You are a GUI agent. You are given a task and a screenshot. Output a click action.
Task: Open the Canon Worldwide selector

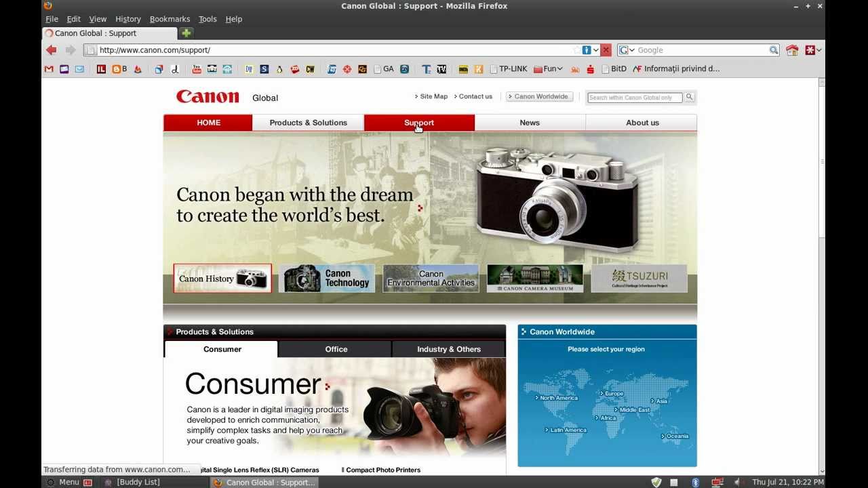[539, 97]
